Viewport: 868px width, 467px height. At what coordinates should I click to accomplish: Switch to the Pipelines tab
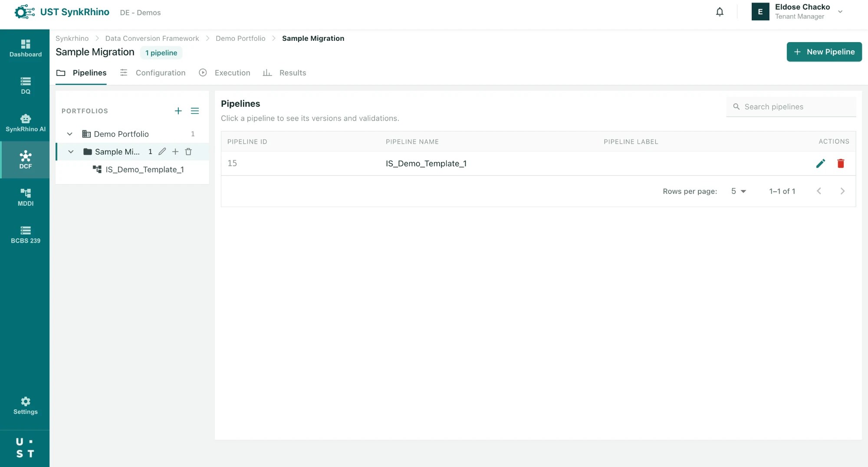point(81,73)
